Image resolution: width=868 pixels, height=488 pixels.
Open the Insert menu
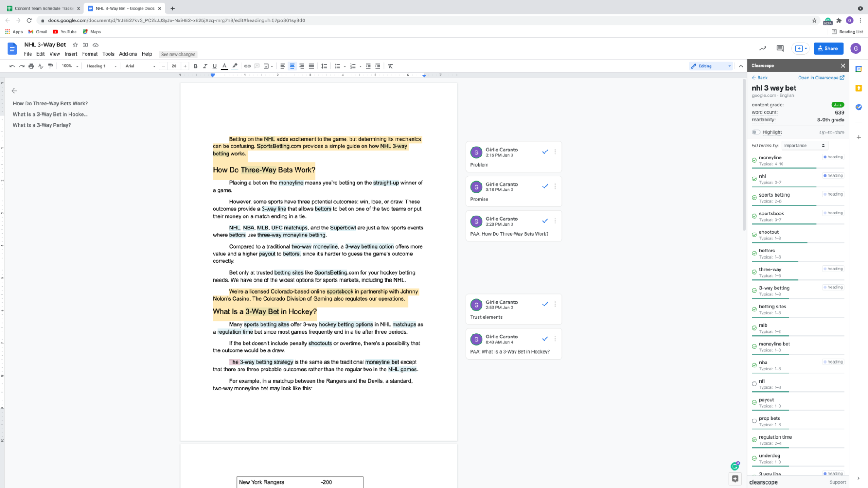(x=71, y=54)
